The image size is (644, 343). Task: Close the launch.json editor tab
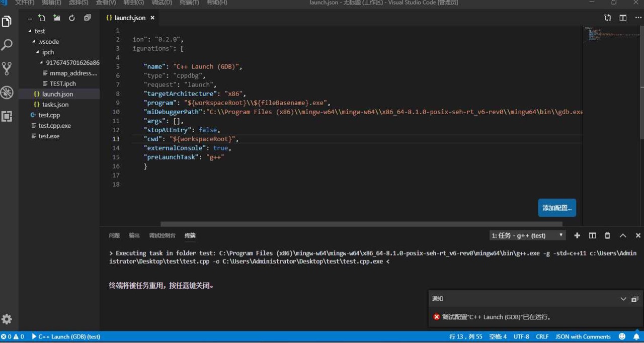click(152, 18)
